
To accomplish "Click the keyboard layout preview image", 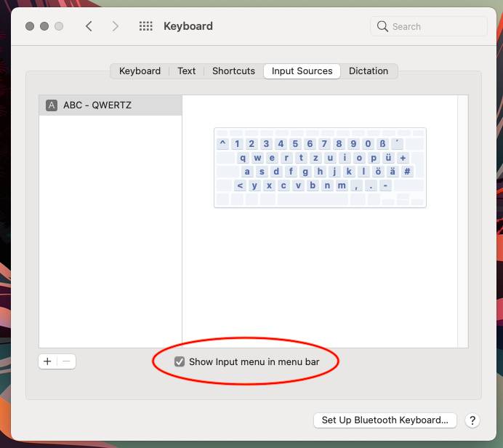I will click(320, 167).
